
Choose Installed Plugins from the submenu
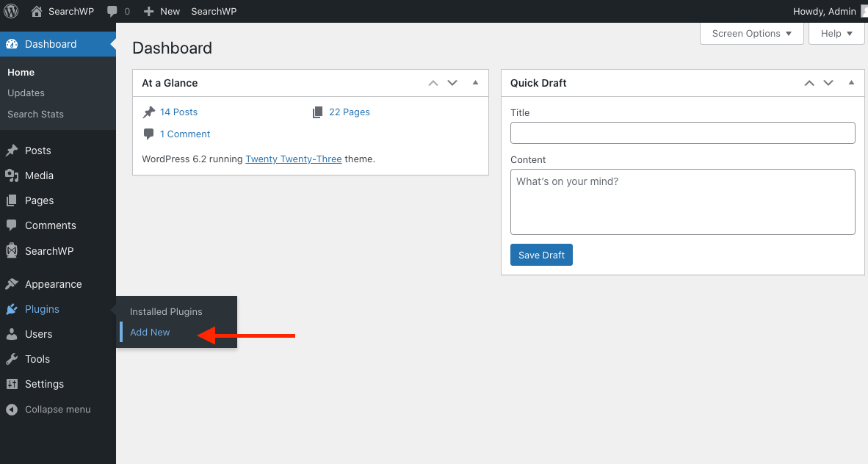(166, 312)
